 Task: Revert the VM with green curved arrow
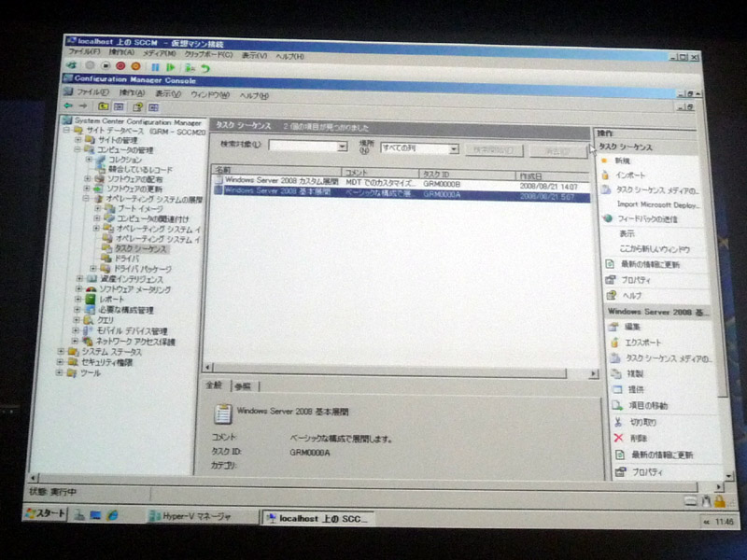pyautogui.click(x=205, y=68)
